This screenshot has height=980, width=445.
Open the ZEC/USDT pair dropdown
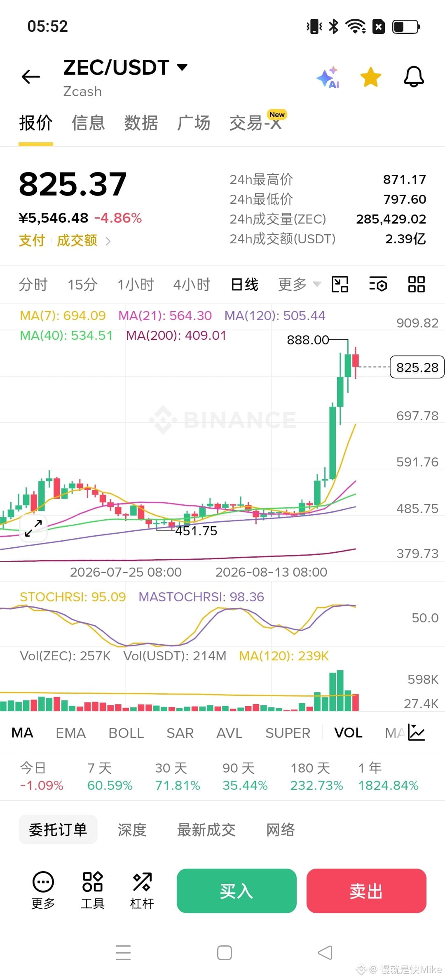(x=126, y=67)
